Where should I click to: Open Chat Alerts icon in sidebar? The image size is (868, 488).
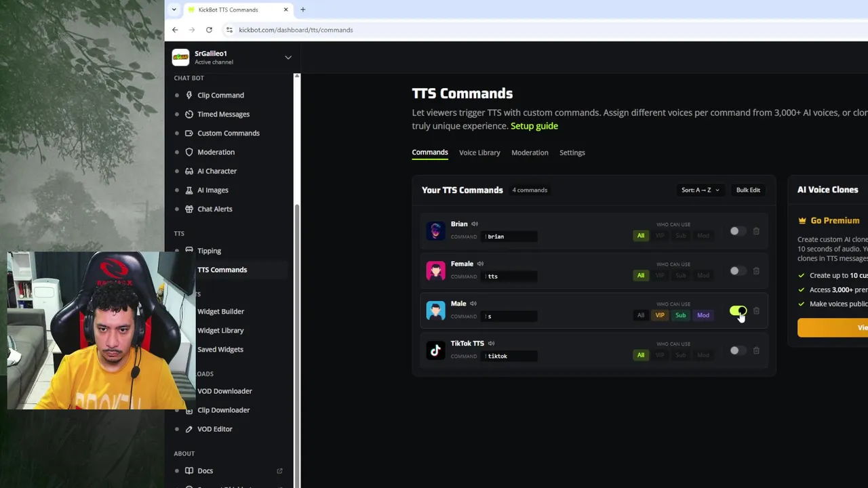pos(189,209)
